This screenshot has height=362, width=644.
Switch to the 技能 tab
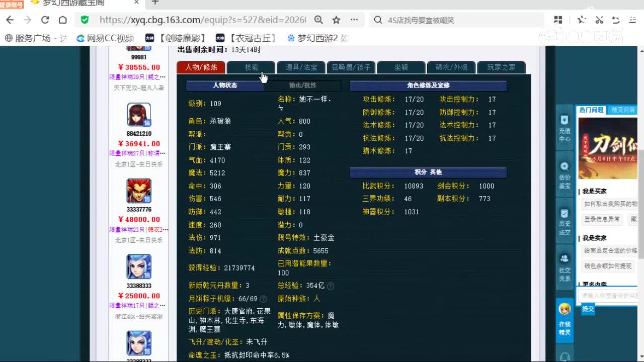tap(251, 67)
